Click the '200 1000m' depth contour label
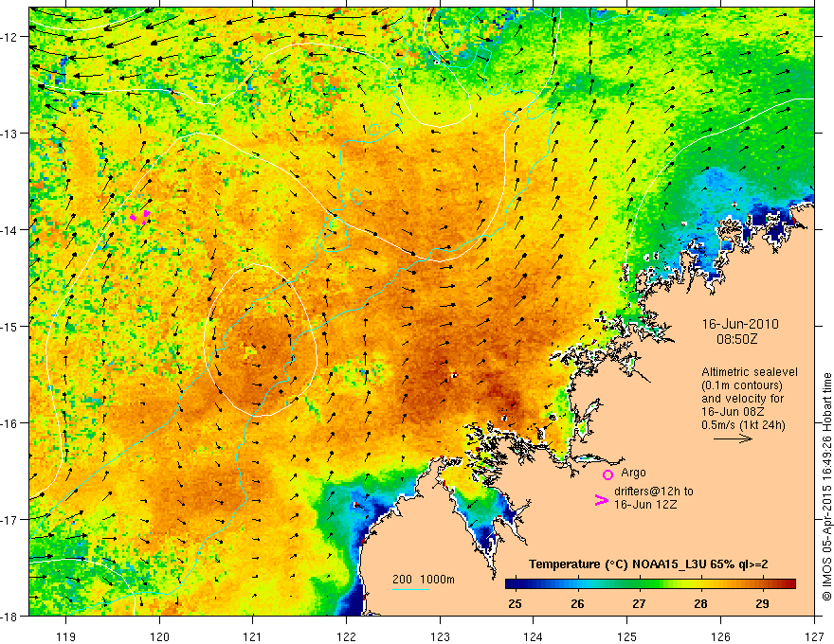Image resolution: width=834 pixels, height=644 pixels. 424,580
